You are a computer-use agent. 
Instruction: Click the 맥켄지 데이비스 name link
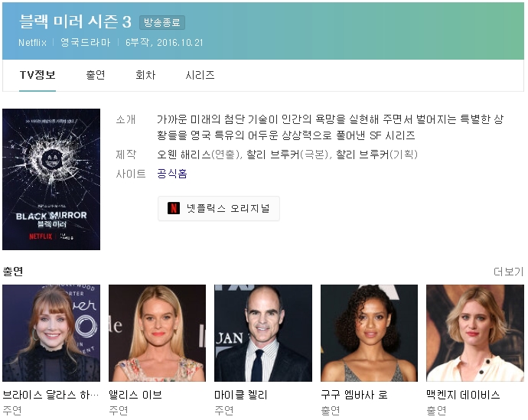464,395
